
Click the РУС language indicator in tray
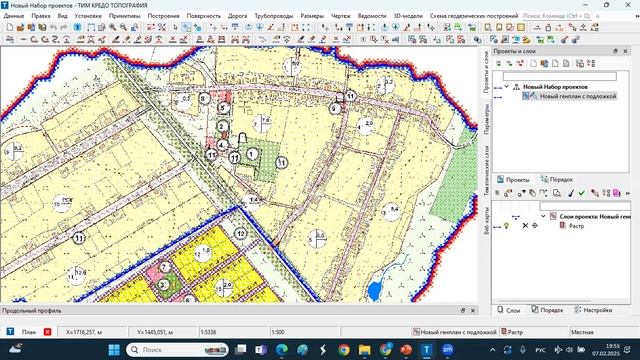540,350
